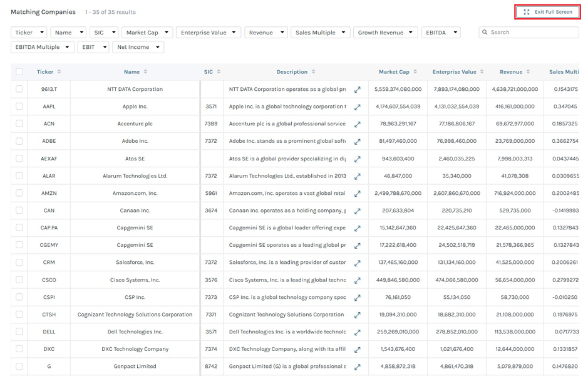Sort table by Ticker column arrows

point(59,71)
